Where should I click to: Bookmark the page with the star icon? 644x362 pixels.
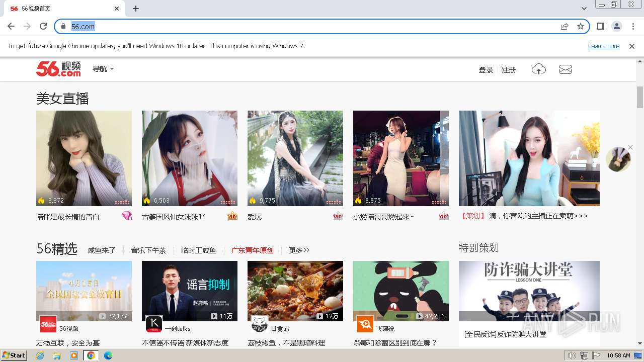[x=581, y=26]
